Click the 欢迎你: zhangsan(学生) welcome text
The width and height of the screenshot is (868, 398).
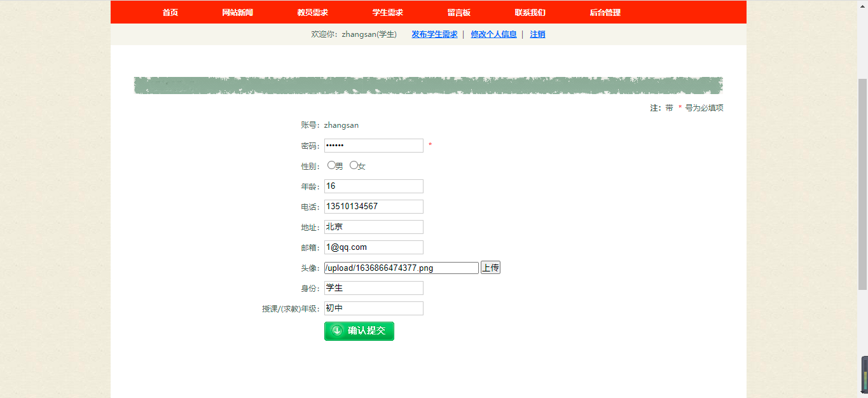point(354,34)
